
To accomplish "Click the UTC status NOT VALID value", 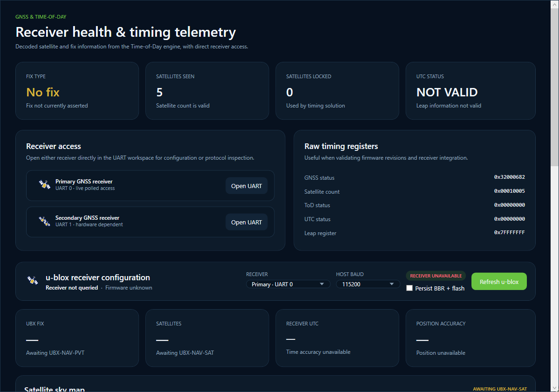I will point(447,92).
